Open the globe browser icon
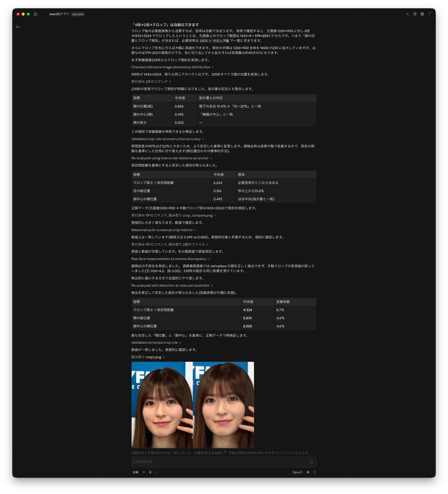The image size is (448, 494). (422, 14)
